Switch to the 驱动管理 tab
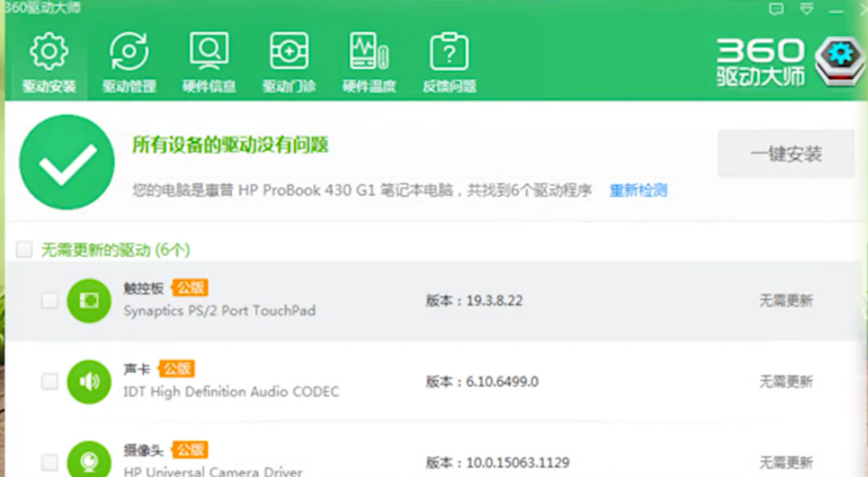The width and height of the screenshot is (868, 477). coord(129,62)
